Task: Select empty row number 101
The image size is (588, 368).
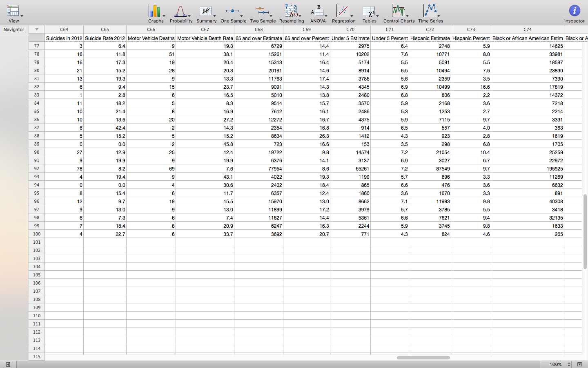Action: [x=37, y=242]
